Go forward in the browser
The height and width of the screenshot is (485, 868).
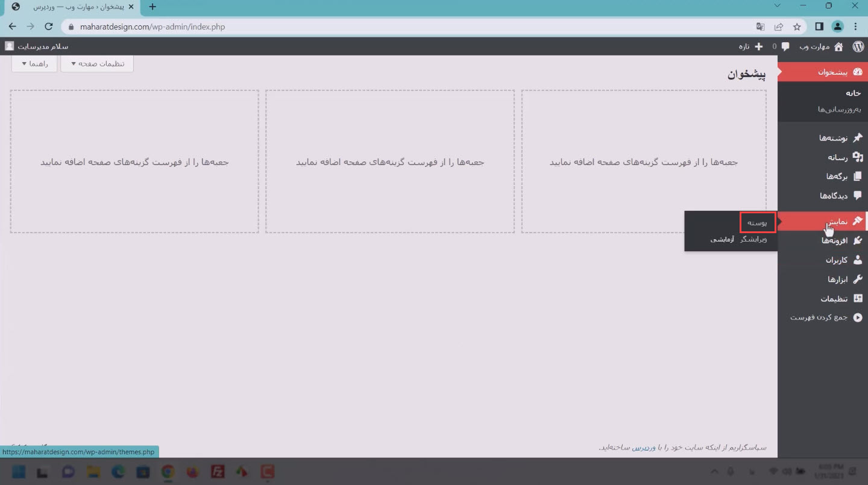point(31,27)
